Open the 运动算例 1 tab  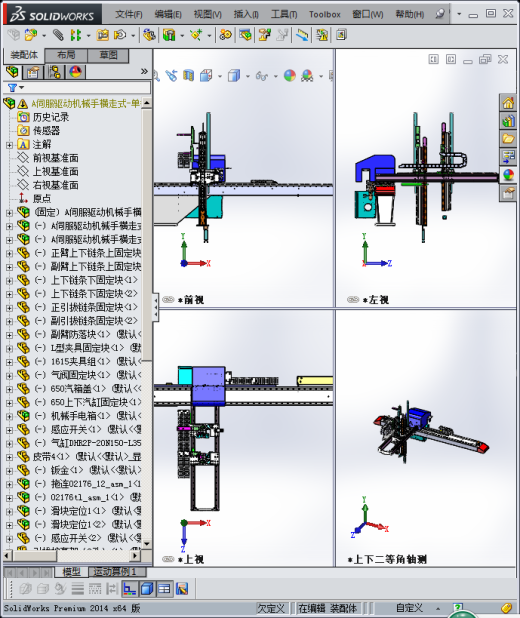(117, 571)
